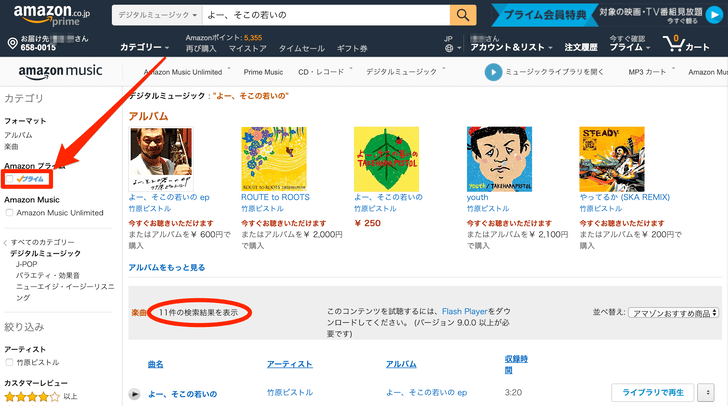Open the green leaf よー、そこの若いの cover
The height and width of the screenshot is (406, 728).
point(386,159)
